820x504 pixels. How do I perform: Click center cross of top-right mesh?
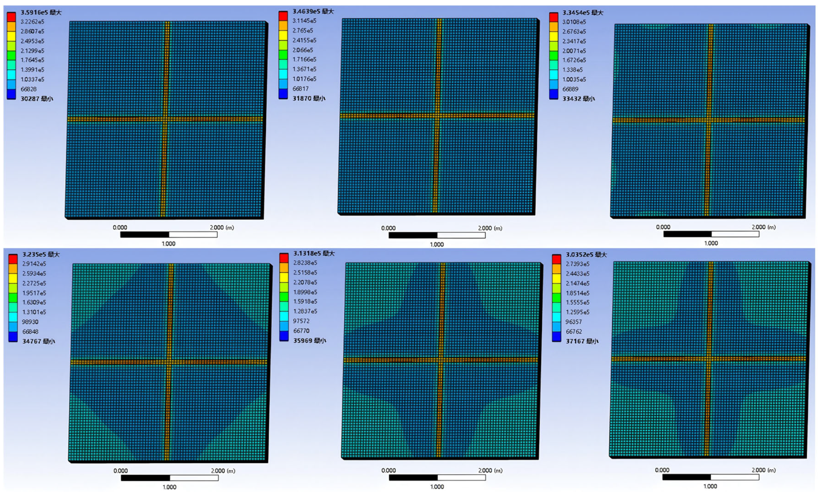[708, 120]
